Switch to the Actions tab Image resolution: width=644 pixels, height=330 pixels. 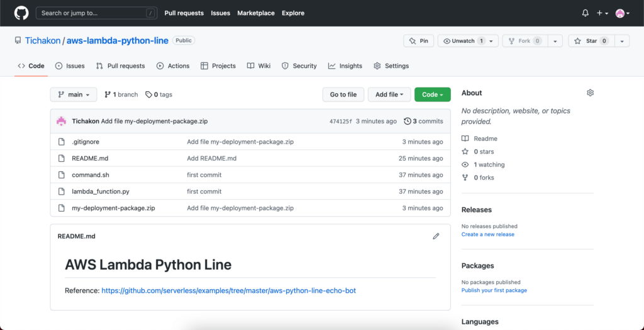pyautogui.click(x=173, y=66)
